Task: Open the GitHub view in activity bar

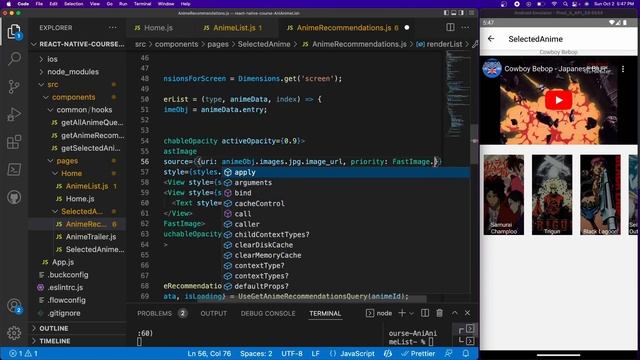Action: coord(14,197)
